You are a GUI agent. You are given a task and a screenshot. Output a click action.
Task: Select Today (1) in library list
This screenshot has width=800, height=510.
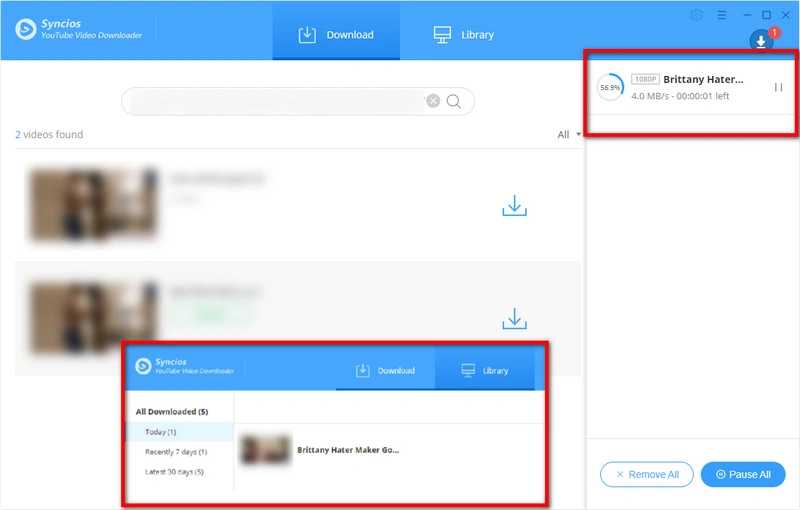click(161, 432)
